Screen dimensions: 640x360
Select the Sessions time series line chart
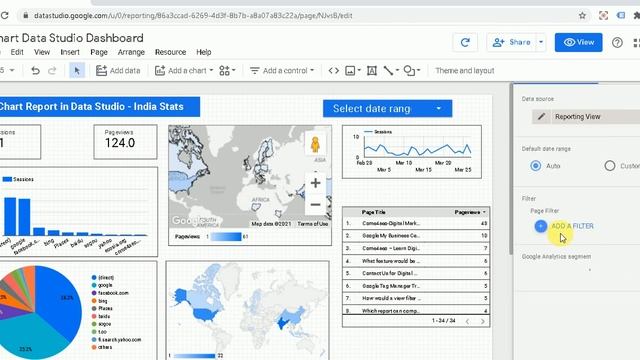coord(411,152)
